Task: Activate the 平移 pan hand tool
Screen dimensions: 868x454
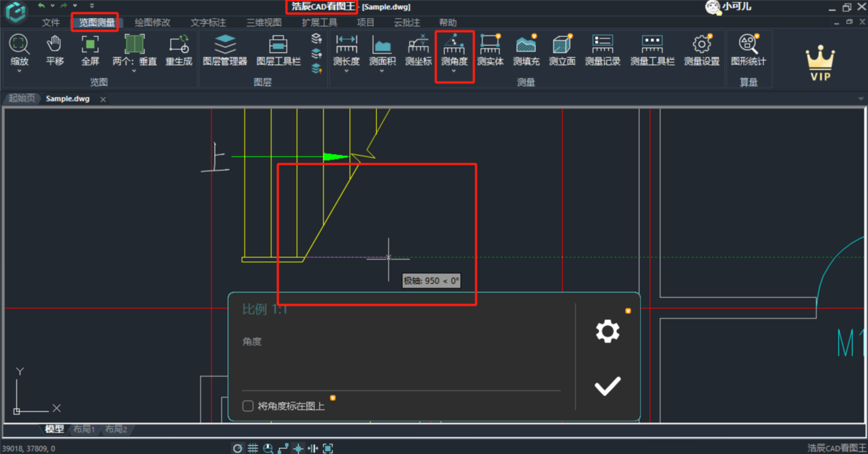Action: point(55,49)
